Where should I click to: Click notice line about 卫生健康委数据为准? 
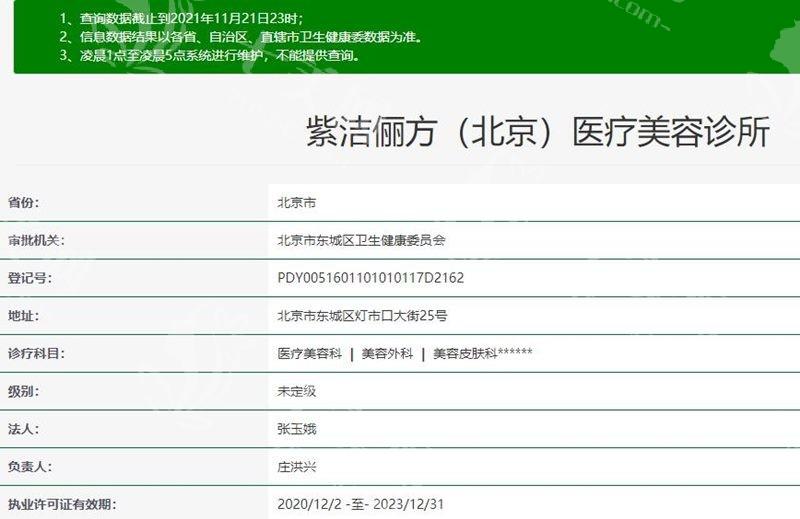point(241,37)
